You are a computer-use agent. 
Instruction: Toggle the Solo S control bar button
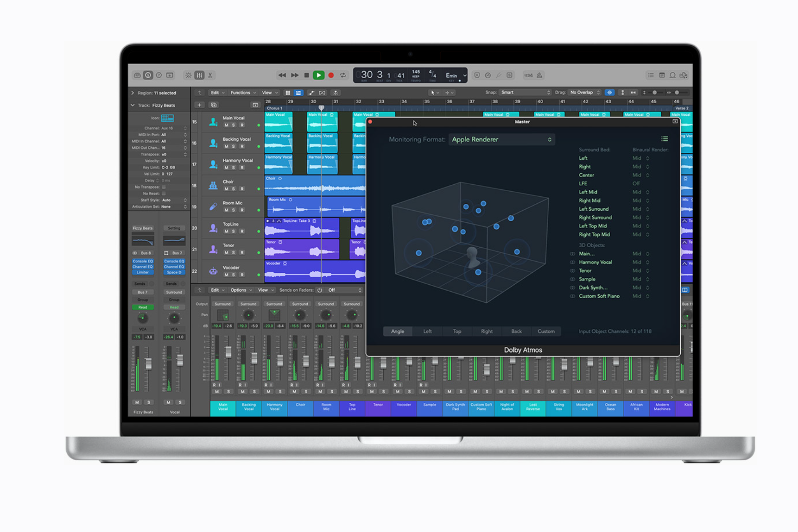pyautogui.click(x=509, y=75)
